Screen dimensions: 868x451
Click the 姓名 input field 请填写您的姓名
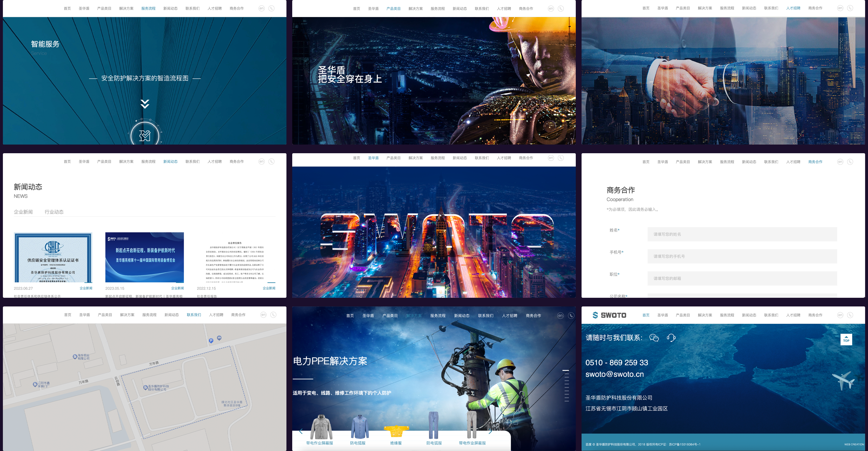[742, 234]
